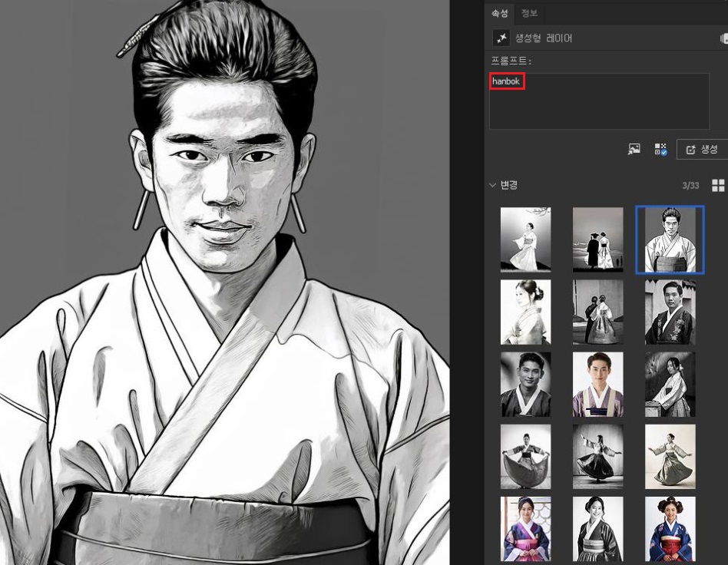Select the embroidered dark hanbok man variation
This screenshot has width=728, height=565.
click(669, 312)
